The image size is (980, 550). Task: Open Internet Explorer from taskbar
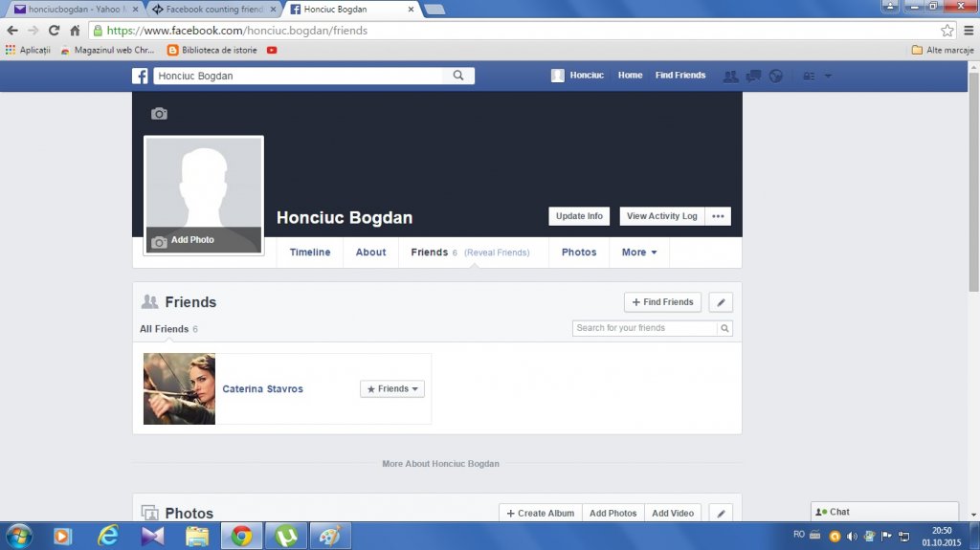(108, 537)
